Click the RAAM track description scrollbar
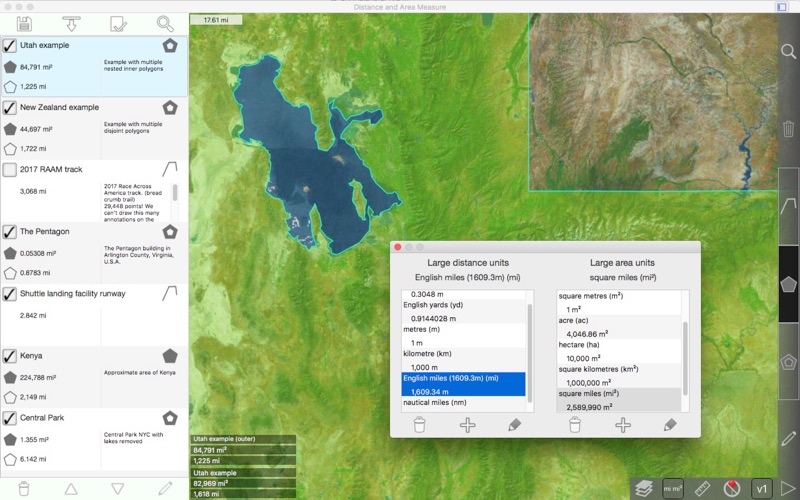 pos(175,193)
